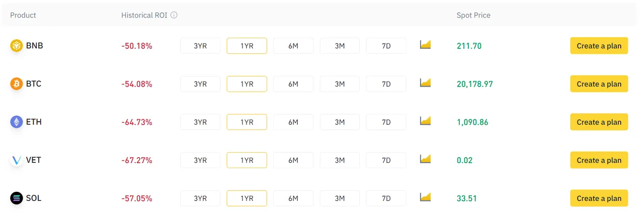Click the VeChain VET coin icon
Screen dimensions: 644x213
pyautogui.click(x=17, y=160)
